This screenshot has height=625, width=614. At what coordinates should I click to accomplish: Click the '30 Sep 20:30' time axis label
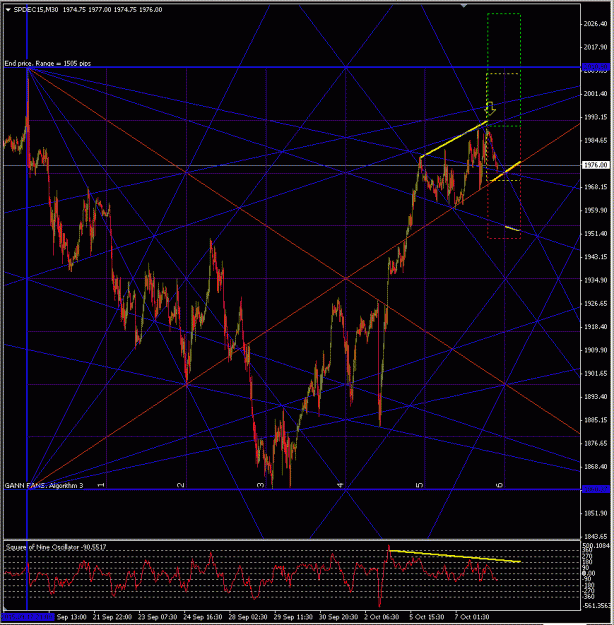[338, 617]
